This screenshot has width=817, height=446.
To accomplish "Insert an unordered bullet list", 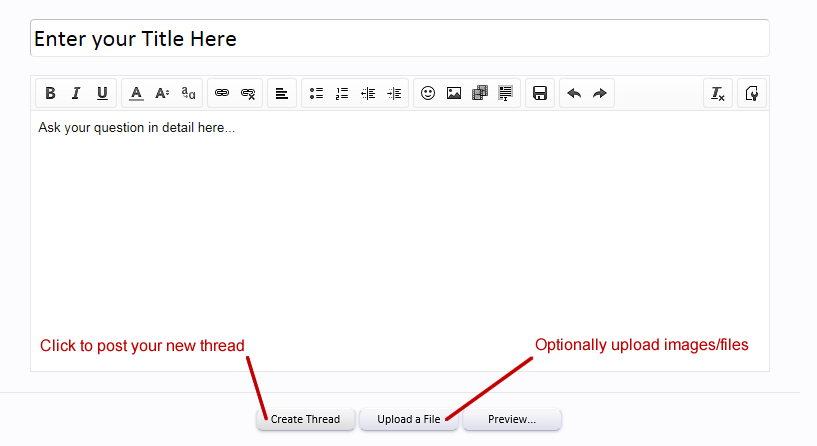I will point(316,93).
